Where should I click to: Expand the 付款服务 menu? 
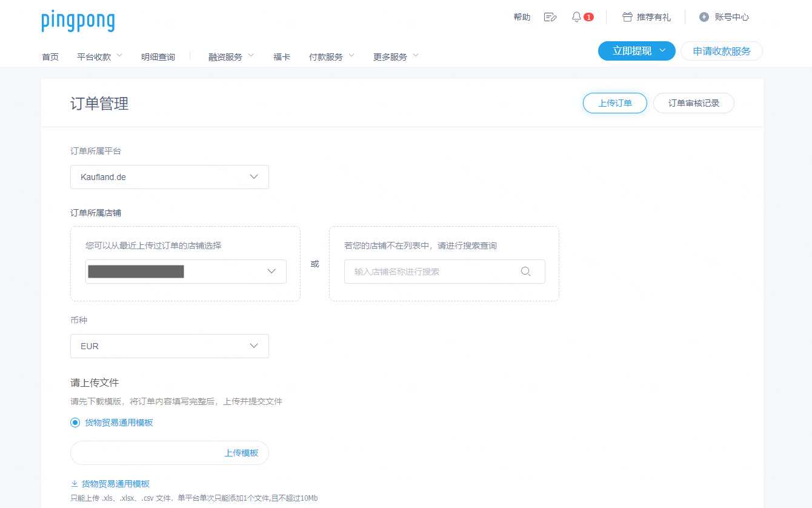point(331,56)
